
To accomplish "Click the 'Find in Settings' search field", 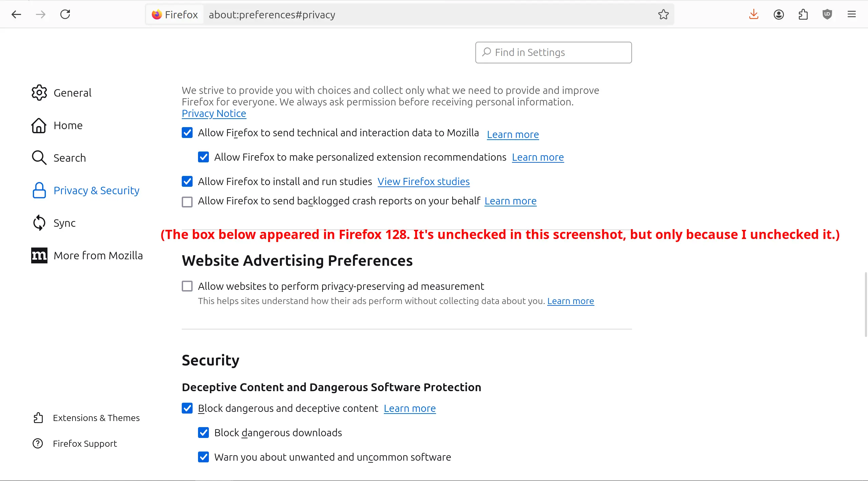I will (x=553, y=52).
